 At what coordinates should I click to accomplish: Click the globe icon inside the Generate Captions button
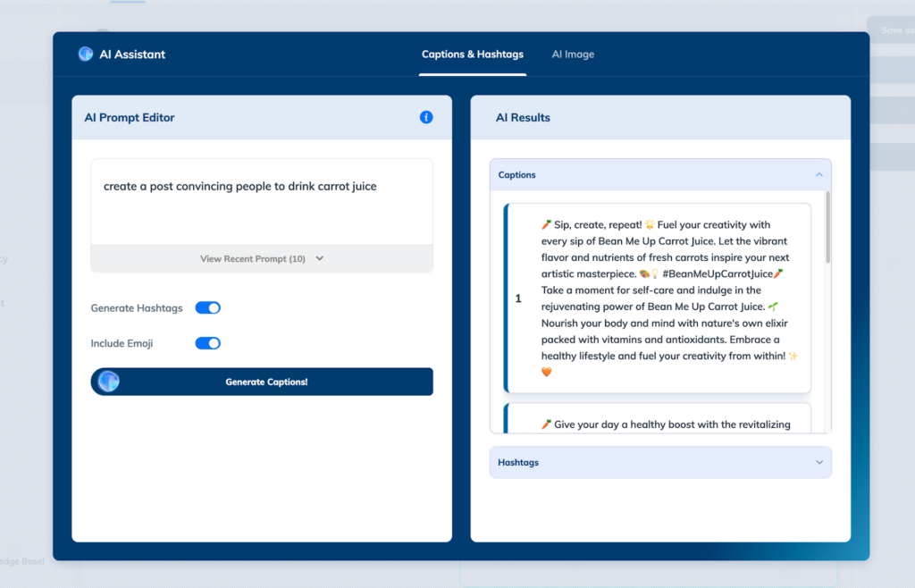point(109,381)
